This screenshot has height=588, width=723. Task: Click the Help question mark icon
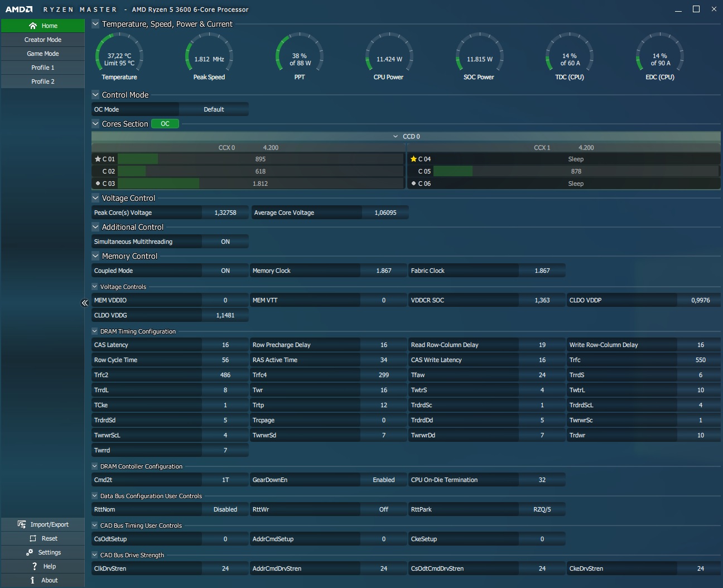coord(35,566)
